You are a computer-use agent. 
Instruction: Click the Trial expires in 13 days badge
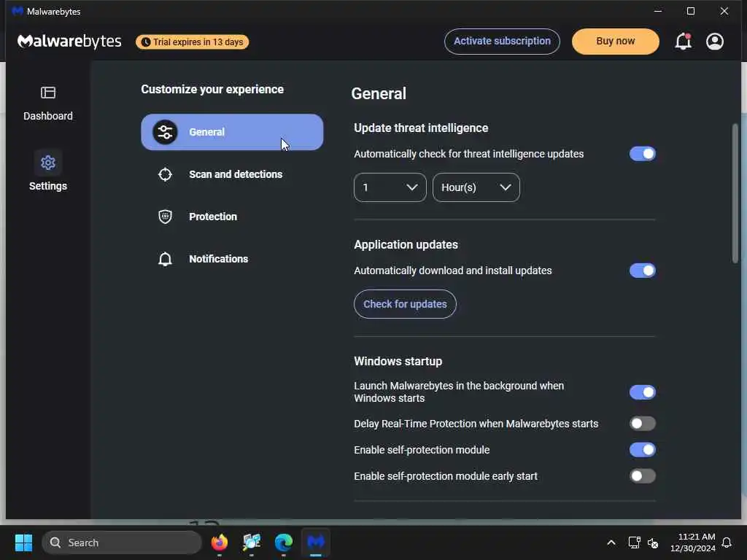(x=193, y=42)
